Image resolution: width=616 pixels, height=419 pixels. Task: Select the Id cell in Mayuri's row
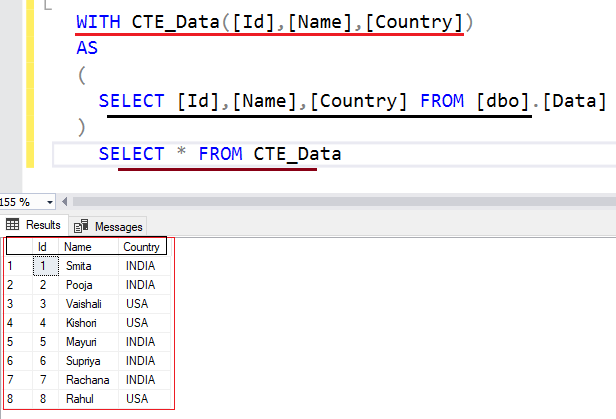coord(46,342)
